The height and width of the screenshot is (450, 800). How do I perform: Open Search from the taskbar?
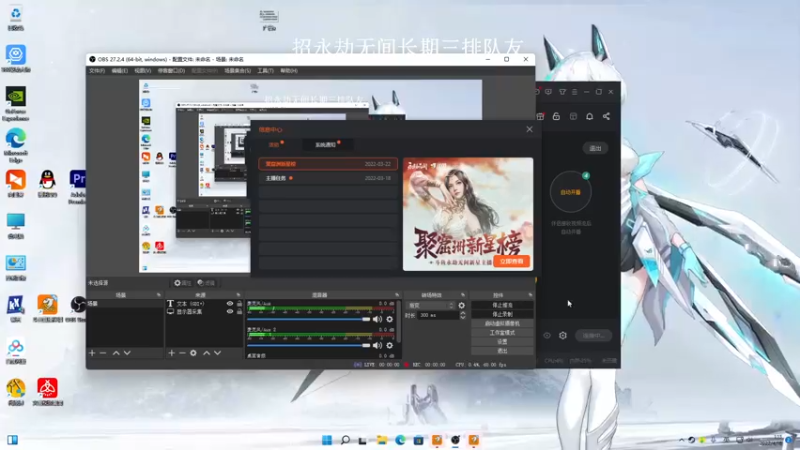click(345, 440)
